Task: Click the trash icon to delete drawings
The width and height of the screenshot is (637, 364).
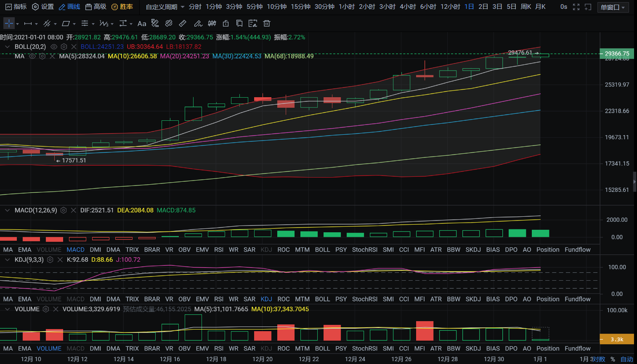Action: tap(267, 24)
